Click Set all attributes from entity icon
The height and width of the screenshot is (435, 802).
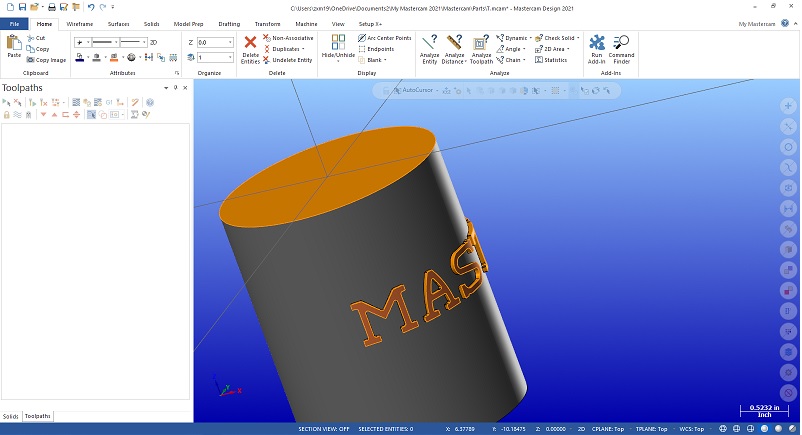coord(161,57)
